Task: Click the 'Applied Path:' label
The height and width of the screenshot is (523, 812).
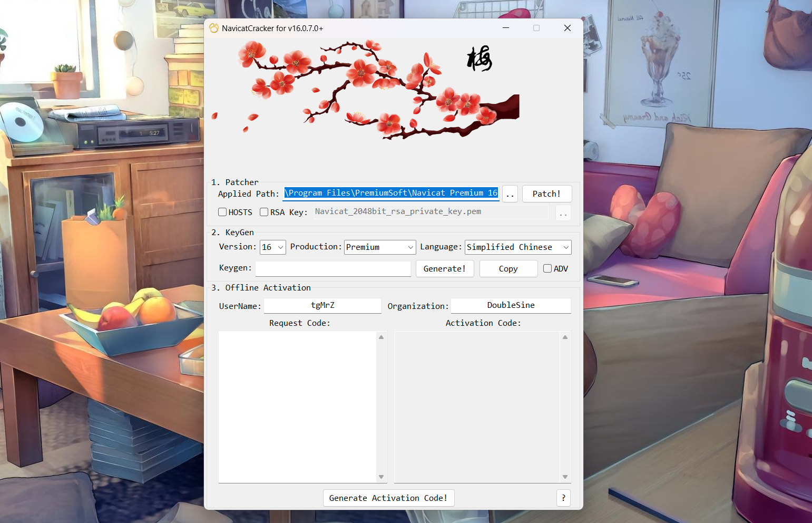Action: pos(249,194)
